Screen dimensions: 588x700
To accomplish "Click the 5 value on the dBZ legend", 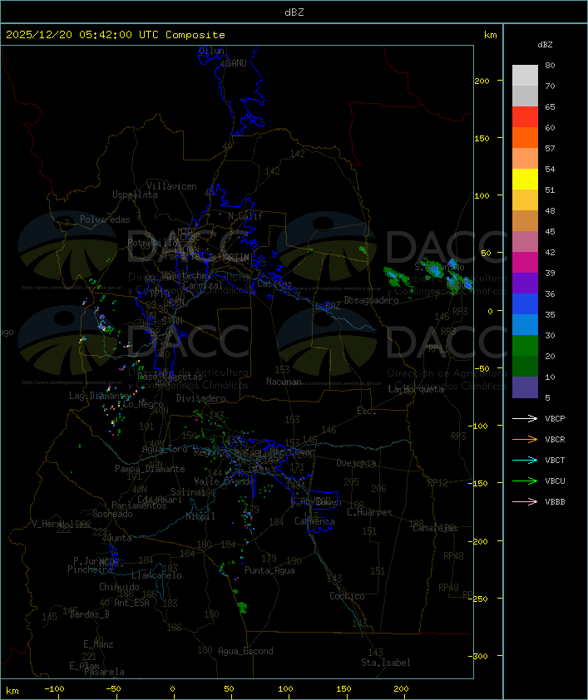I will coord(547,397).
